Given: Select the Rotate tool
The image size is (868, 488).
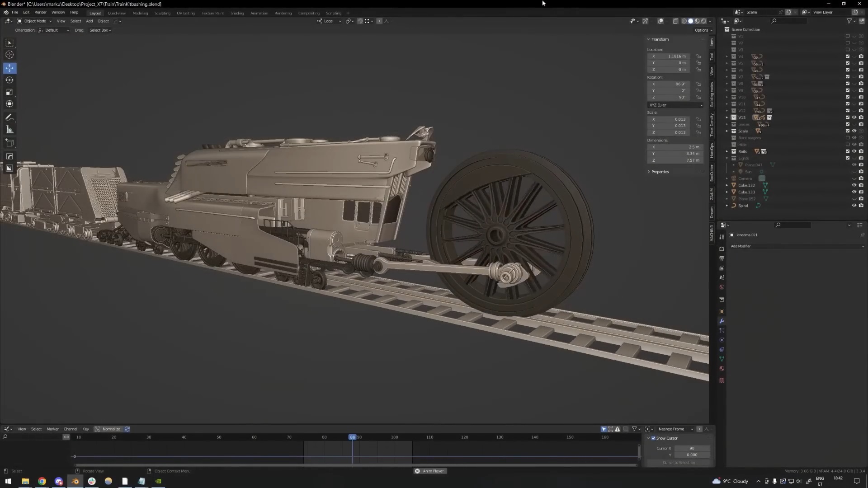Looking at the screenshot, I should pos(9,80).
